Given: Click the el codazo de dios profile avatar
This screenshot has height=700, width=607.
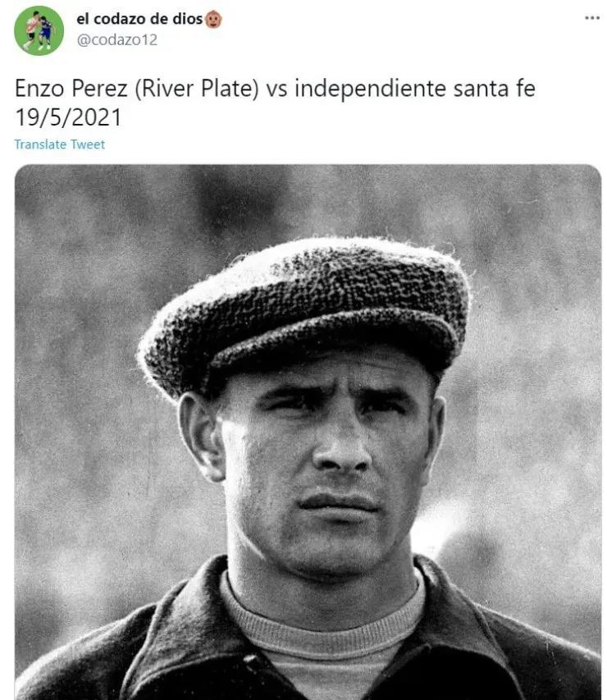Looking at the screenshot, I should point(39,30).
